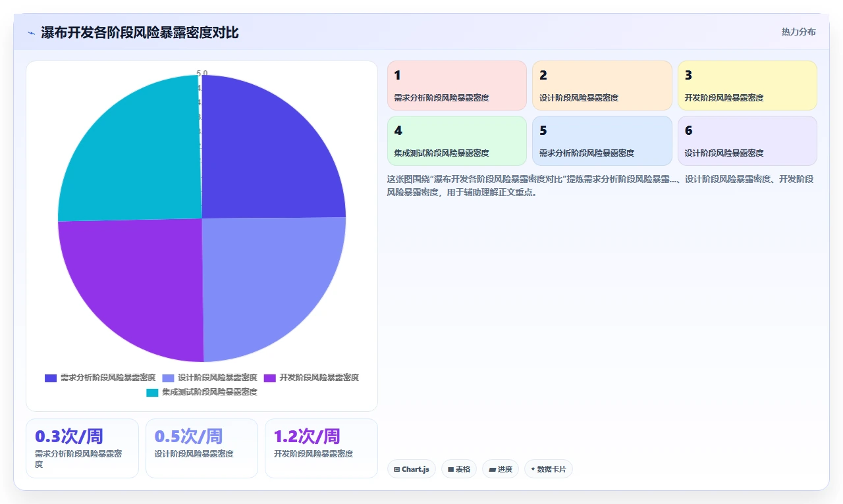Toggle the 需求分析阶段风险暴露密度 legend swatch

click(x=51, y=378)
